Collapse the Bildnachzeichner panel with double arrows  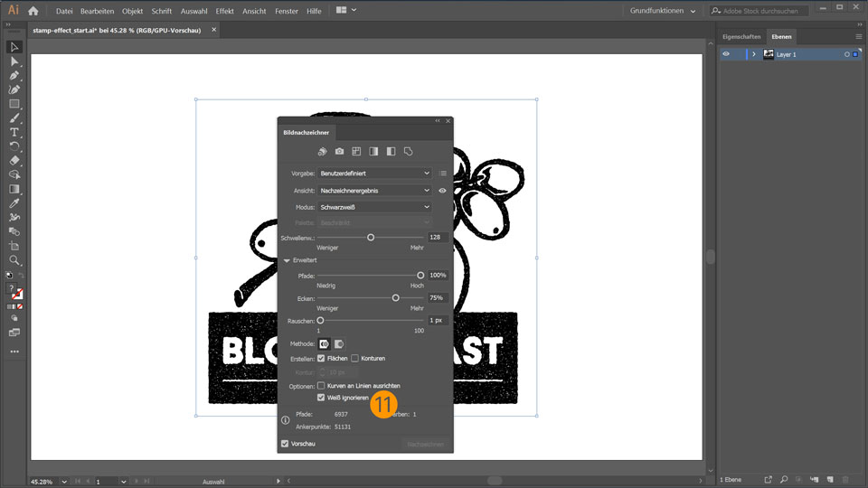click(x=438, y=120)
